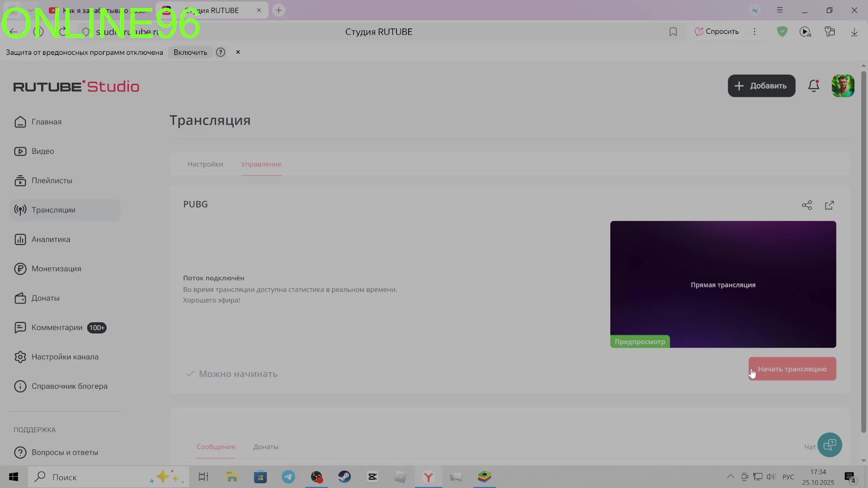Bookmark the page with bookmark icon

pyautogui.click(x=673, y=32)
